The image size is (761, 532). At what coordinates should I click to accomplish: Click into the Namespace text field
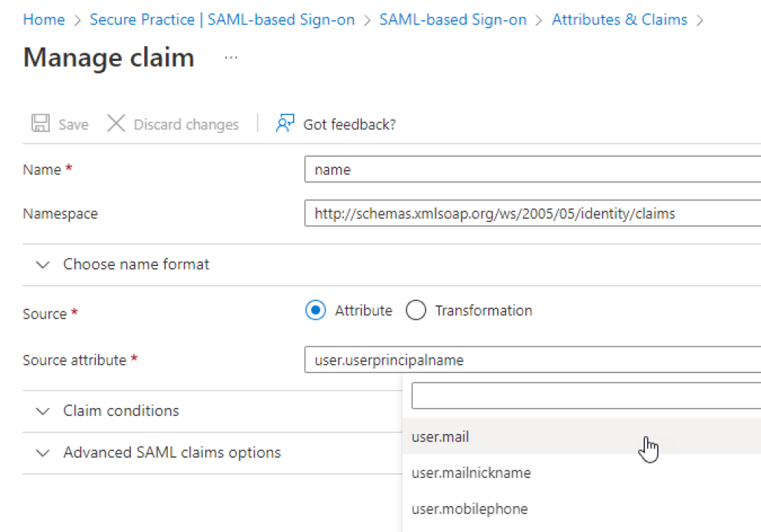coord(532,214)
